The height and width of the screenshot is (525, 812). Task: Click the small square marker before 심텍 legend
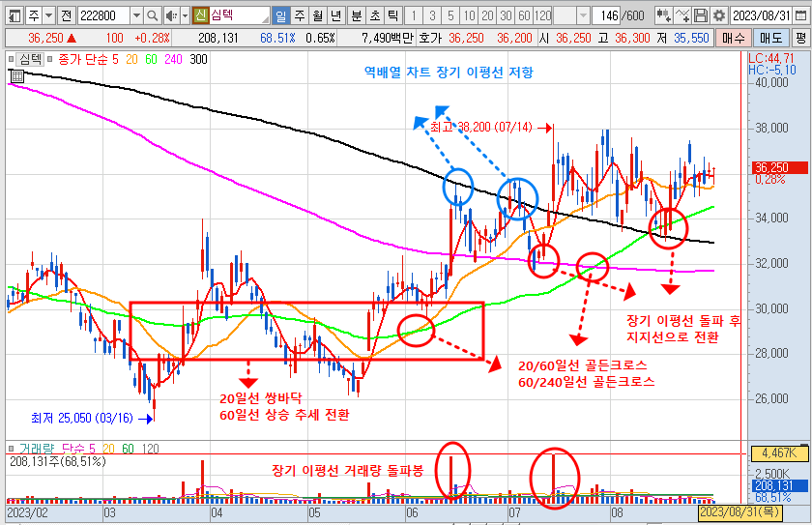point(11,59)
